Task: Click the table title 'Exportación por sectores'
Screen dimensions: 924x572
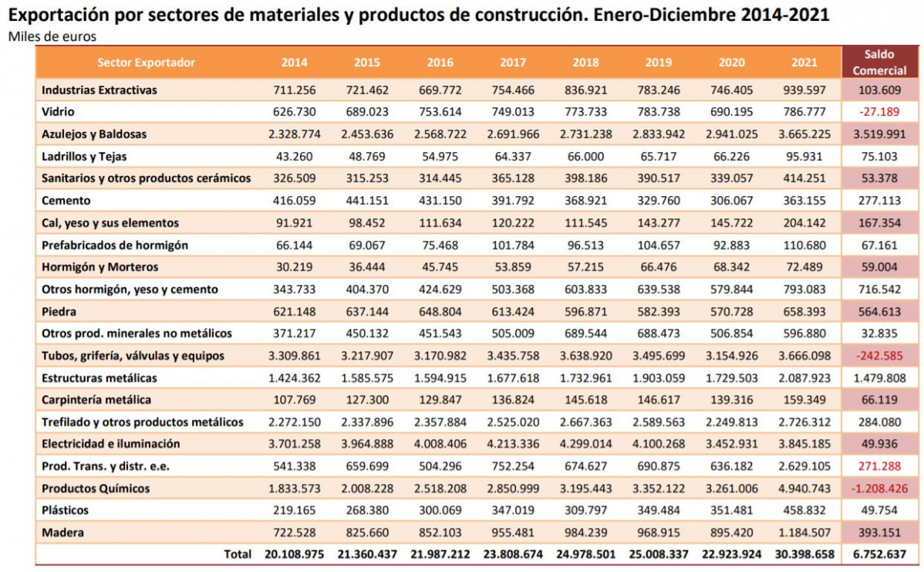Action: click(418, 14)
